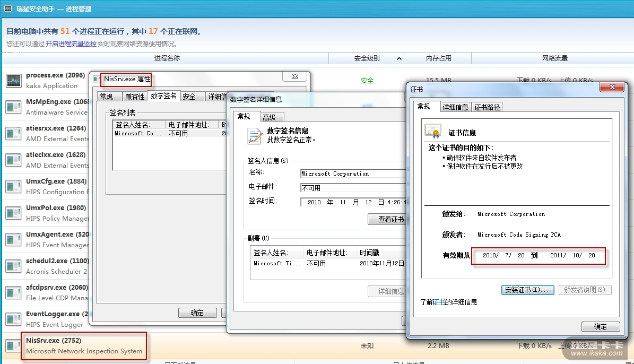The height and width of the screenshot is (364, 634).
Task: Click the UmxCfg.exe (1884) process icon
Action: click(13, 186)
